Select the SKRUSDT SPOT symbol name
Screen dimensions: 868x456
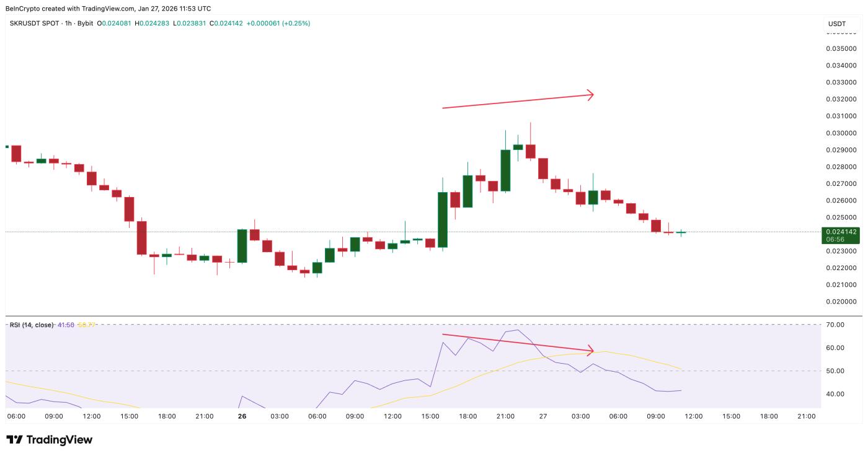click(35, 22)
